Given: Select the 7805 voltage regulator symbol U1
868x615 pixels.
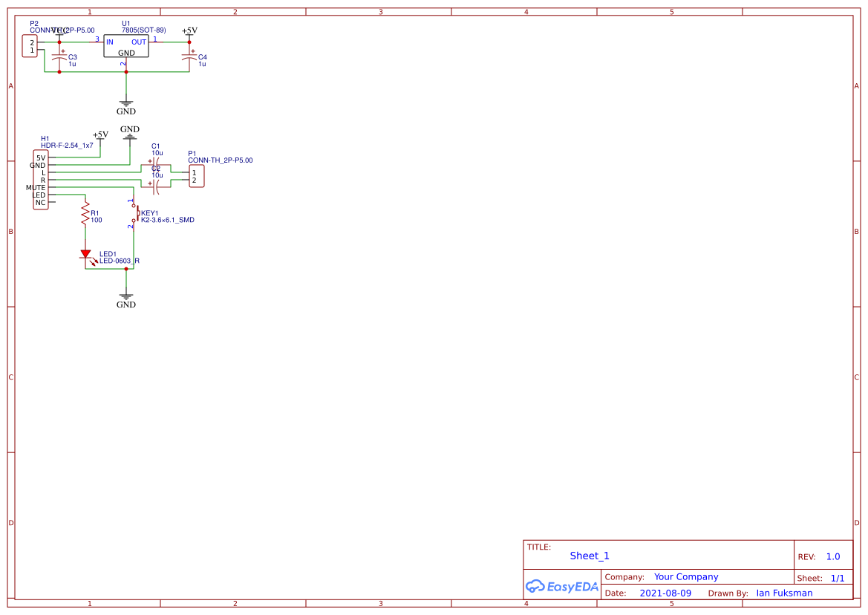Looking at the screenshot, I should click(125, 45).
